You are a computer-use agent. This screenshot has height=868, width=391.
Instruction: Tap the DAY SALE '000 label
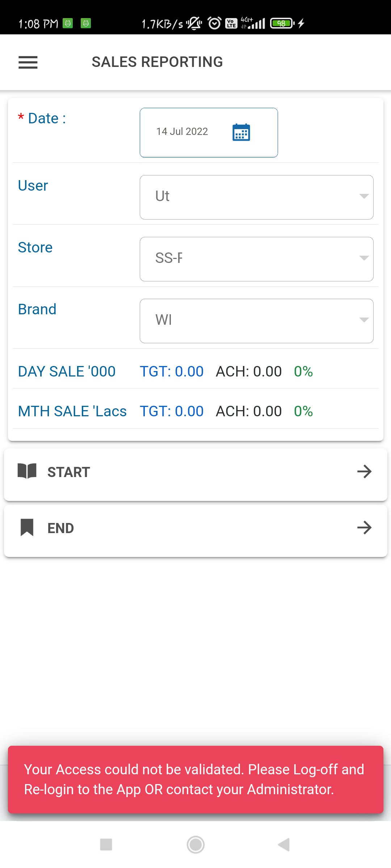(67, 371)
